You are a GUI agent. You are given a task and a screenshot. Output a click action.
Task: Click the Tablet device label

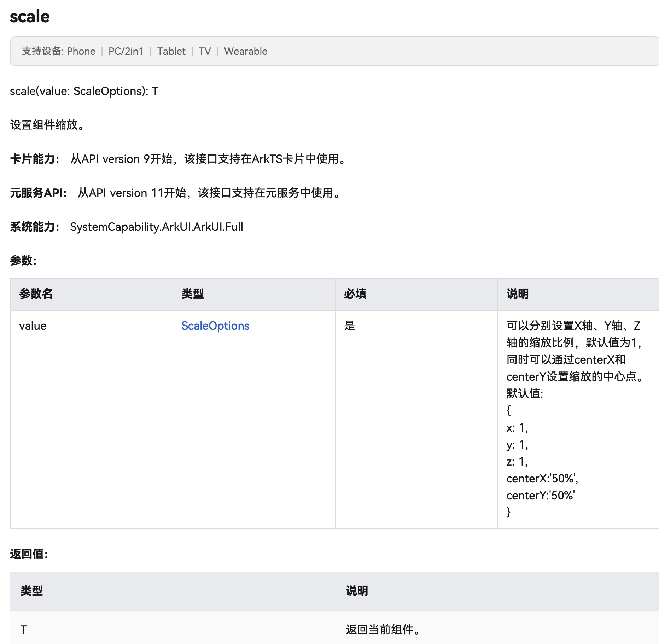[171, 52]
